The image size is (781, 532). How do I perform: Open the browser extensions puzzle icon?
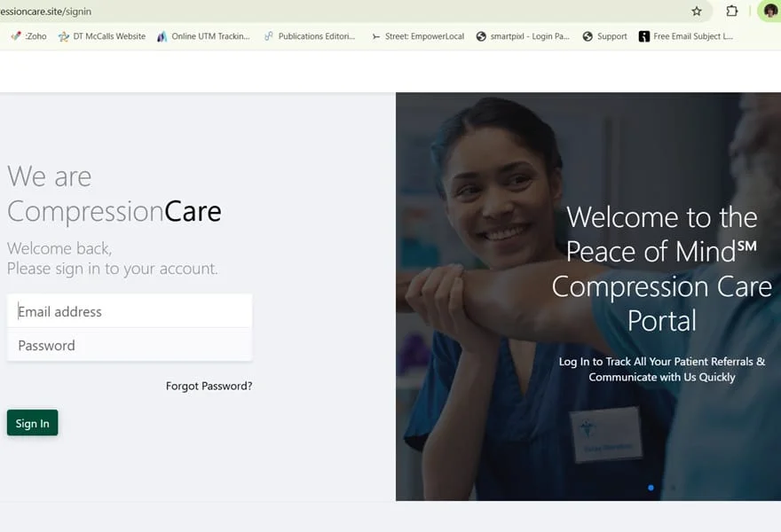731,11
